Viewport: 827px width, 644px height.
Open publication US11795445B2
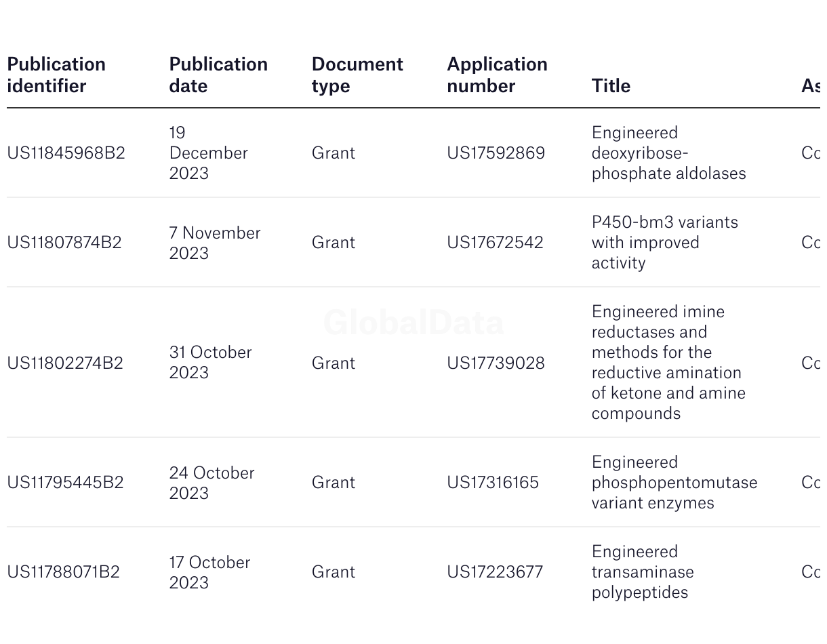click(65, 482)
